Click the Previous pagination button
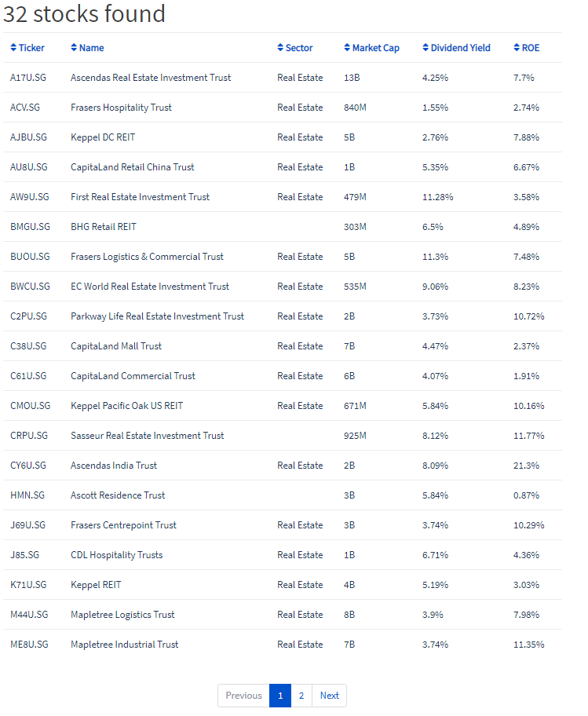Screen dimensions: 588x716 (244, 696)
